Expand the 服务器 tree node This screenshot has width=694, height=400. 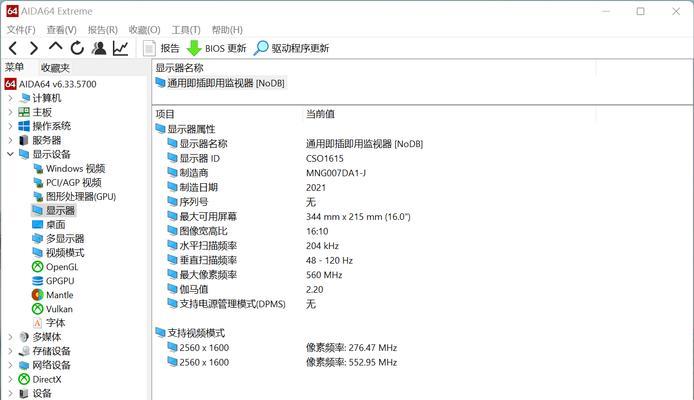click(x=11, y=140)
